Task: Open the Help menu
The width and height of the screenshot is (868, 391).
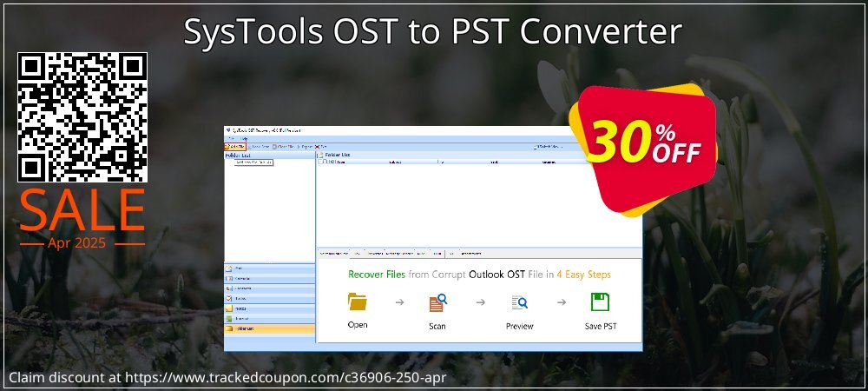Action: (x=244, y=138)
